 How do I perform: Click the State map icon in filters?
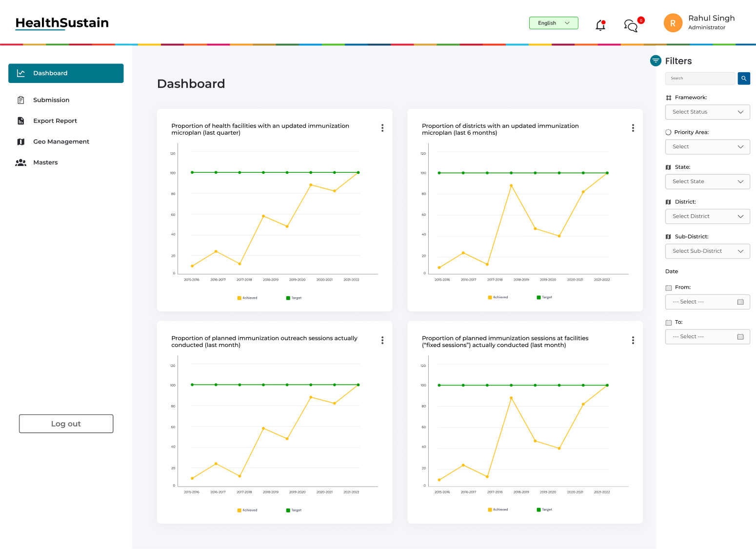tap(668, 167)
